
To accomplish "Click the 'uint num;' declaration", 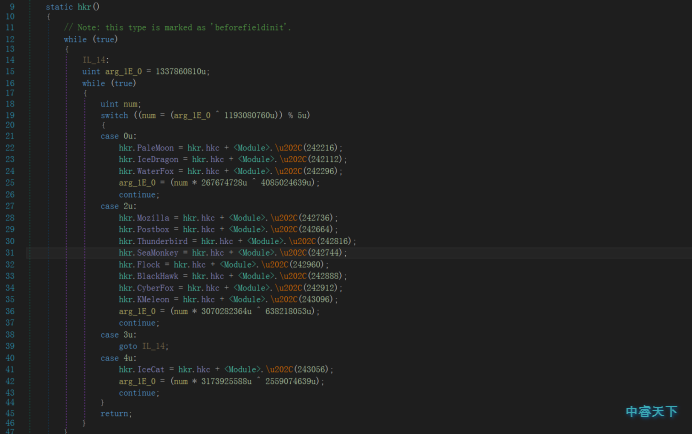I will (x=120, y=104).
